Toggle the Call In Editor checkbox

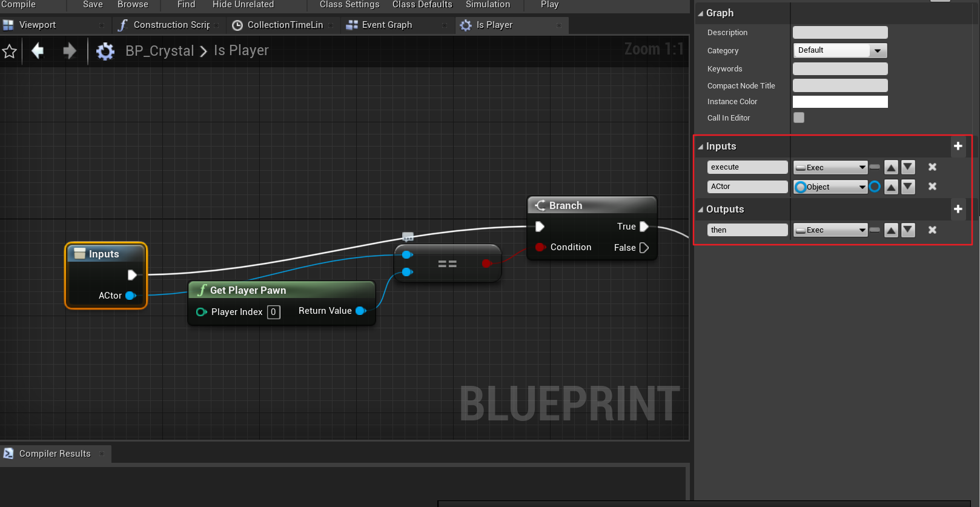click(799, 118)
